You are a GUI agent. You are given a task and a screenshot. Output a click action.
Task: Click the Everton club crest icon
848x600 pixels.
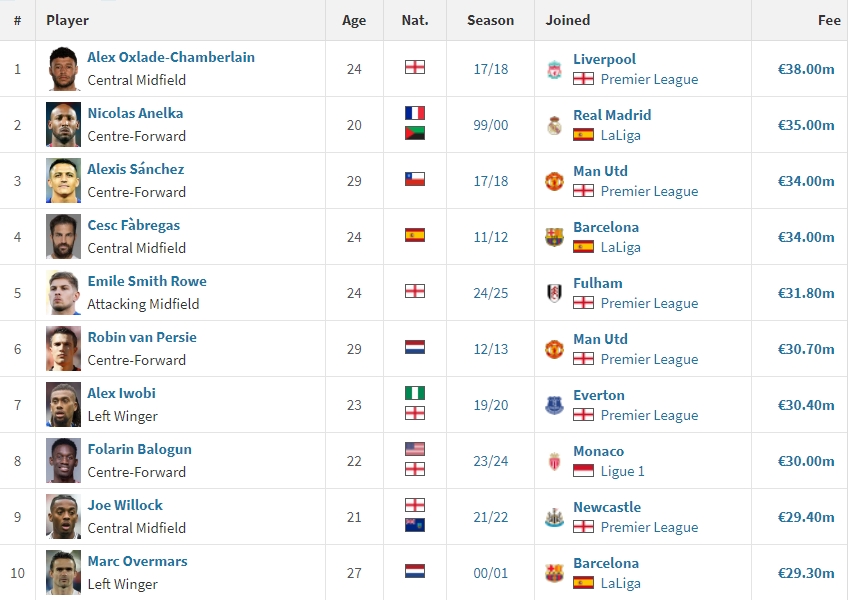coord(554,405)
